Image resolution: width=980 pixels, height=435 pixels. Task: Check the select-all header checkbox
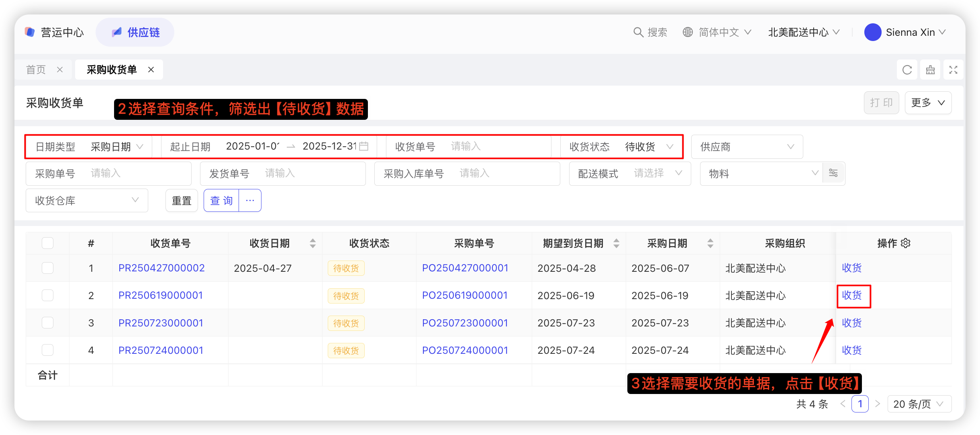pos(47,243)
